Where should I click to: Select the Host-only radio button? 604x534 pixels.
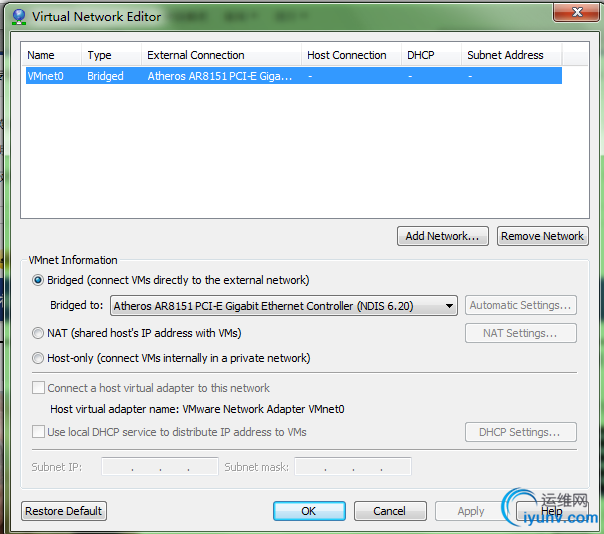click(38, 358)
